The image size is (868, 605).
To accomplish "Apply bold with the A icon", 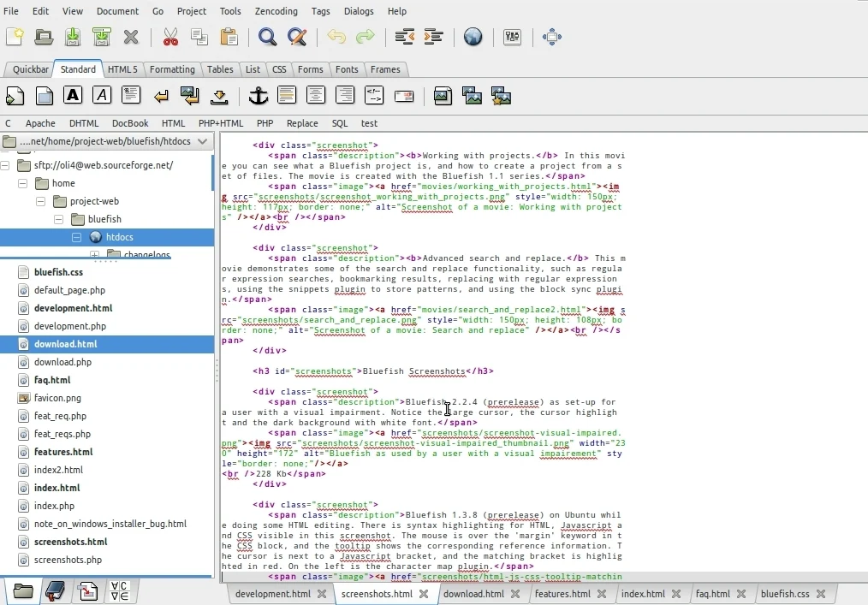I will coord(73,95).
